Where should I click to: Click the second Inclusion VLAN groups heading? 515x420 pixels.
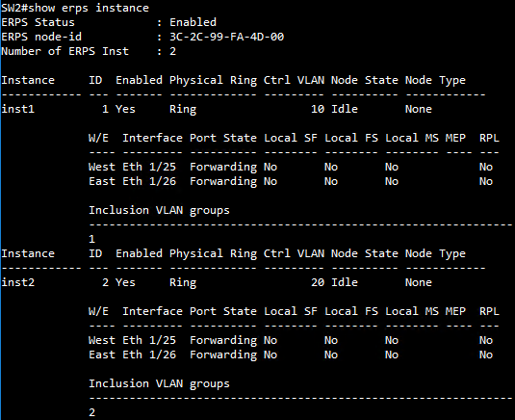pos(159,383)
